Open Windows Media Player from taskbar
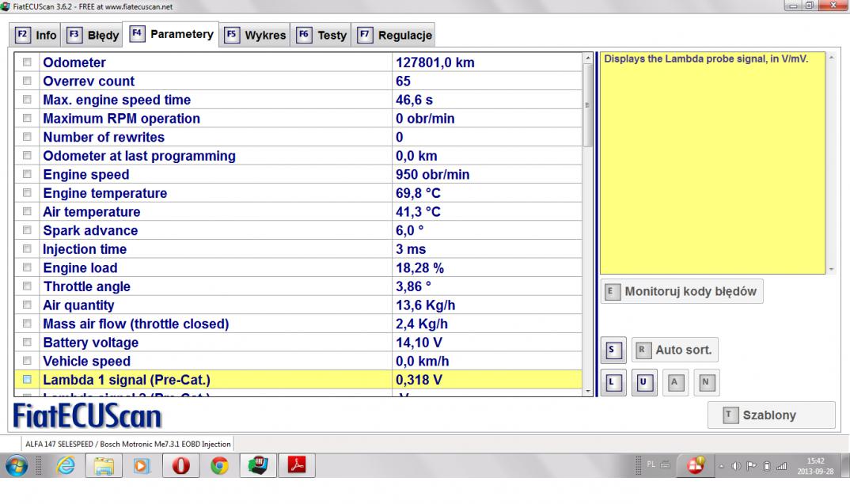The image size is (850, 504). click(142, 465)
